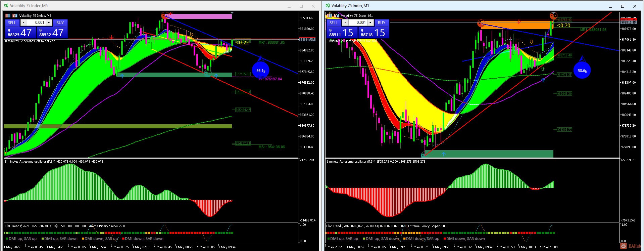Viewport: 644px width, 251px height.
Task: Click the 'Volatility 75 Index,M1' window title
Action: pos(350,6)
